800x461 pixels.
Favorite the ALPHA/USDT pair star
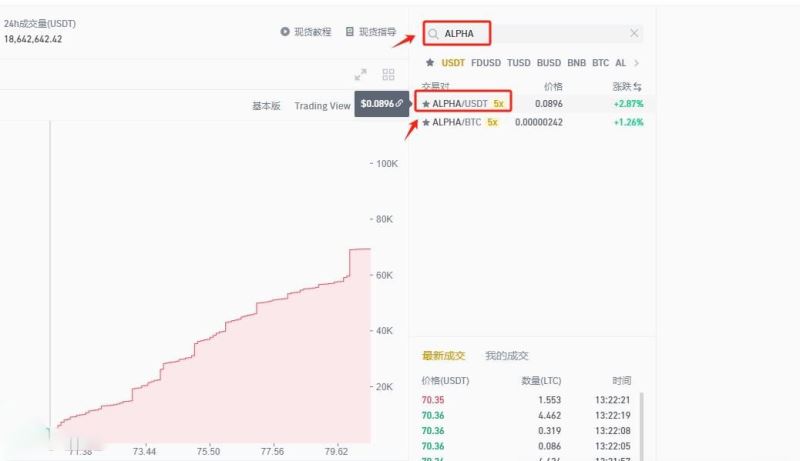tap(426, 103)
